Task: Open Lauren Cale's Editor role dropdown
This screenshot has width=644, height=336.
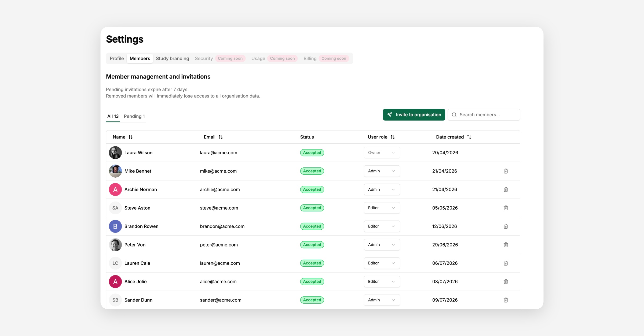Action: pyautogui.click(x=382, y=263)
